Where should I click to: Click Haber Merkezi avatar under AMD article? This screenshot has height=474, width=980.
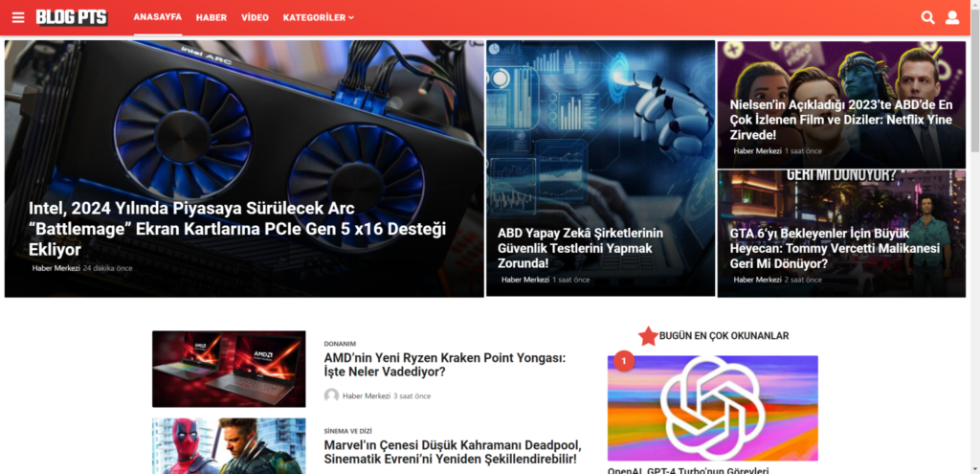[331, 395]
